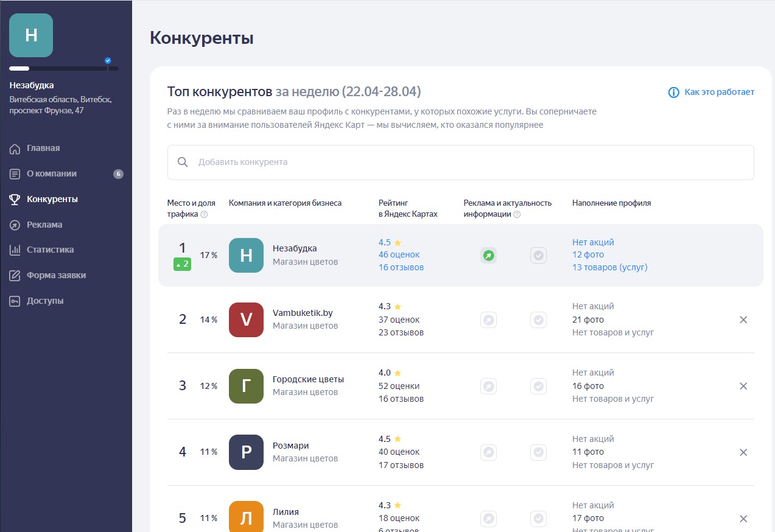The width and height of the screenshot is (775, 532).
Task: Click the document icon beside О компании
Action: coord(15,174)
